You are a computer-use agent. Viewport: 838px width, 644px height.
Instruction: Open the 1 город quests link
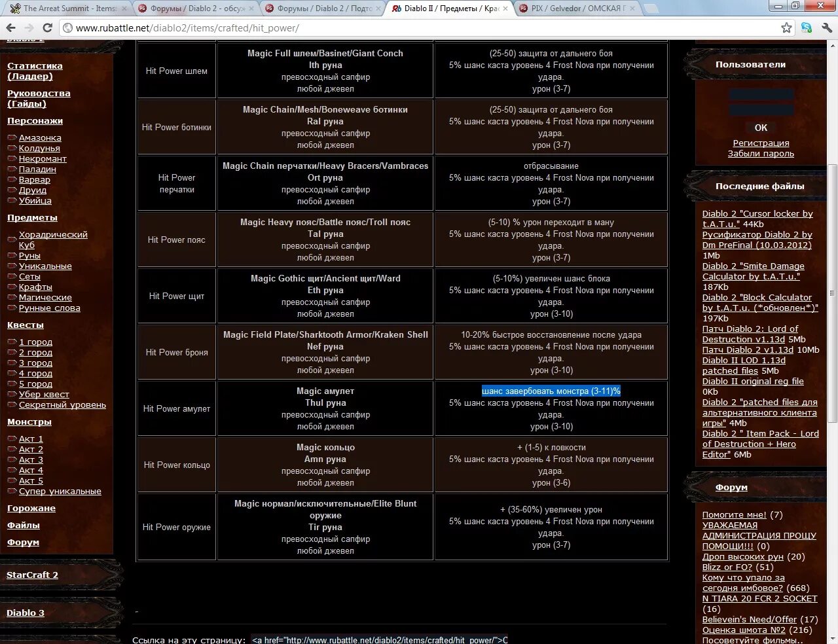coord(35,342)
